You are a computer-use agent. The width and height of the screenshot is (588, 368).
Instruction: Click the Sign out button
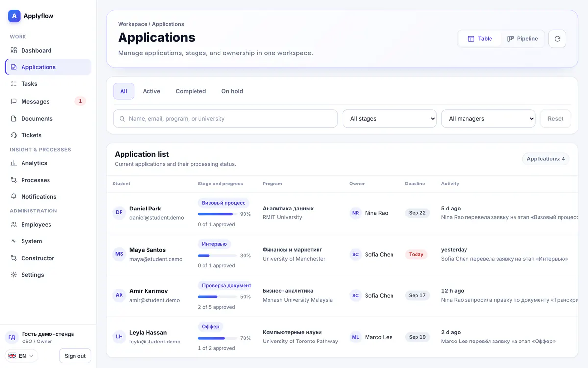point(75,356)
